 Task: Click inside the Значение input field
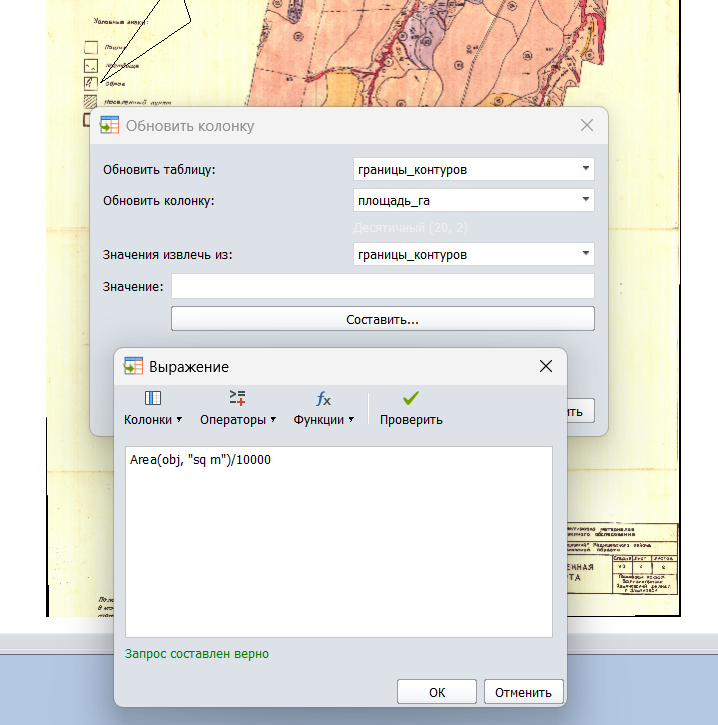coord(382,287)
